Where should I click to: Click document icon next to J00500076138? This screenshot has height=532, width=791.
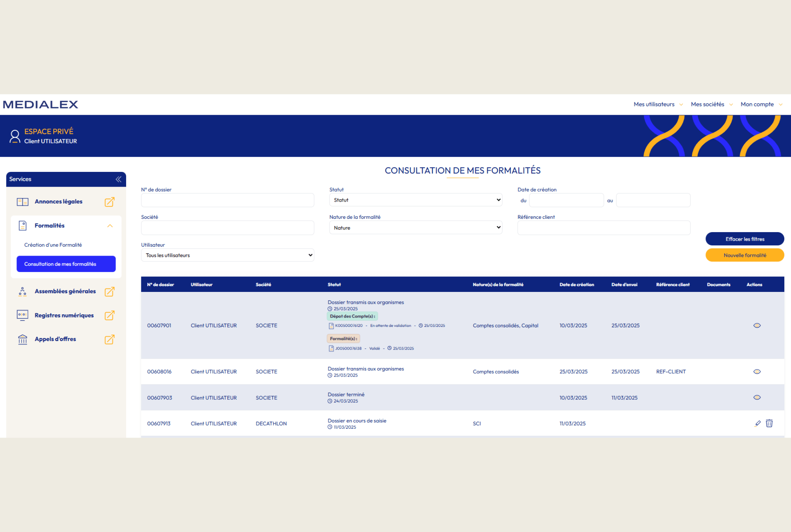pyautogui.click(x=331, y=348)
